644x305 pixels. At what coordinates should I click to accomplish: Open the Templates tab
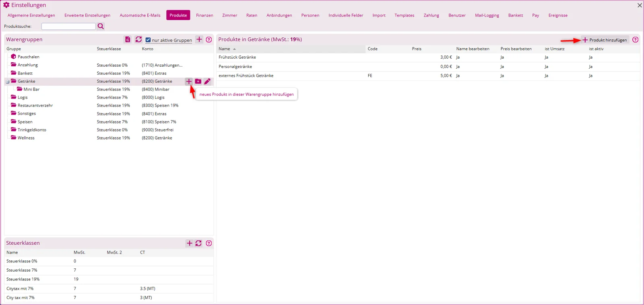(405, 15)
